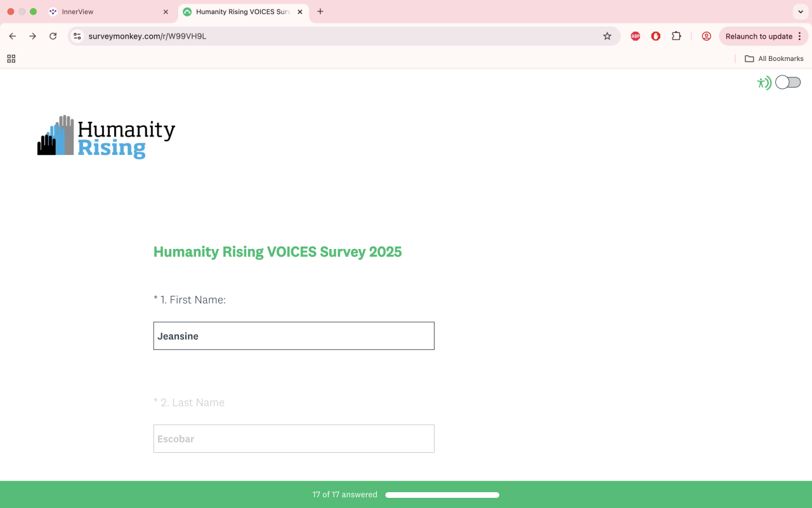This screenshot has height=508, width=812.
Task: Reload the survey page
Action: pos(53,36)
